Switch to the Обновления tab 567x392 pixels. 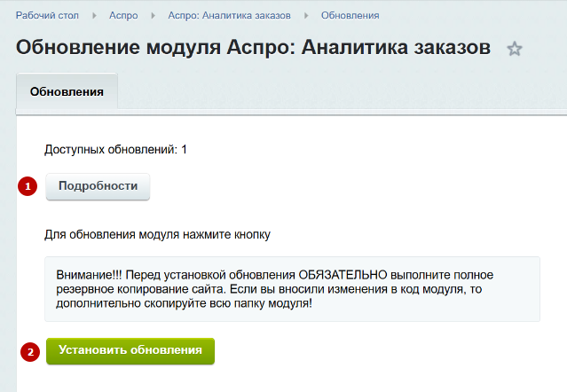coord(67,91)
